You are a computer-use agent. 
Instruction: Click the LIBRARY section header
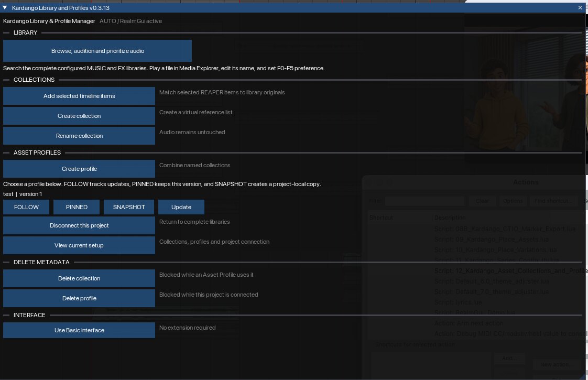click(x=25, y=32)
